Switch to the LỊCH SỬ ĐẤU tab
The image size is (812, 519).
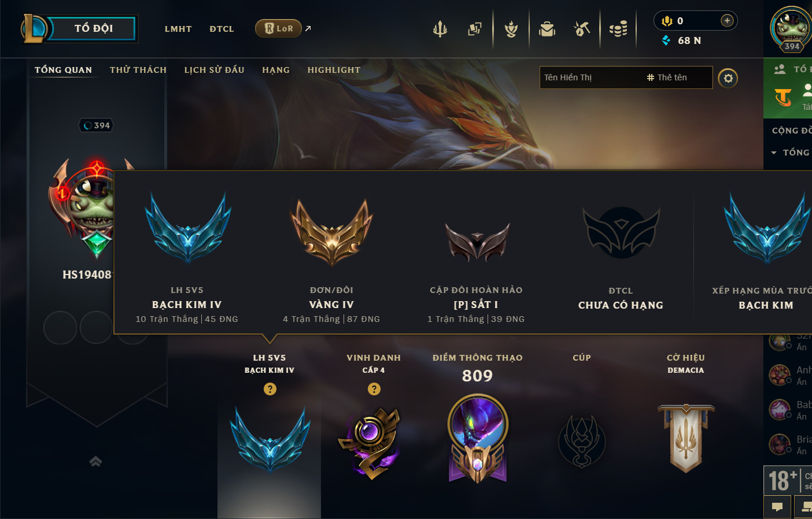(215, 70)
